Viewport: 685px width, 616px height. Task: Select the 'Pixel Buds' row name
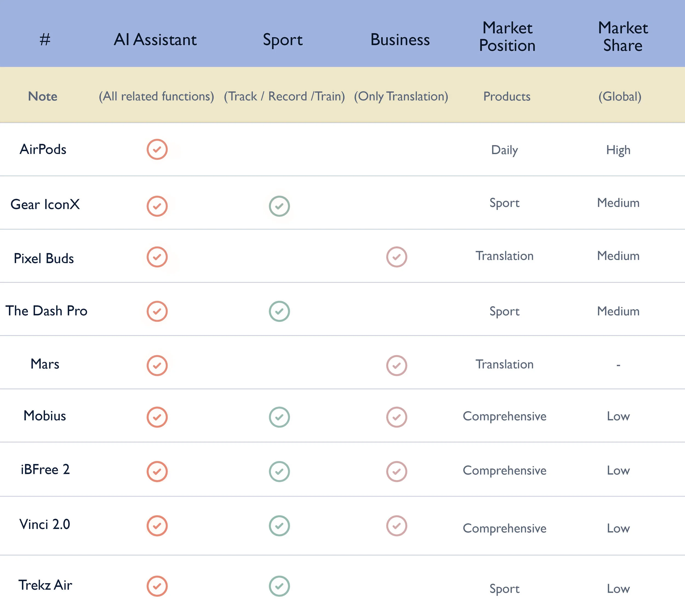pos(44,258)
